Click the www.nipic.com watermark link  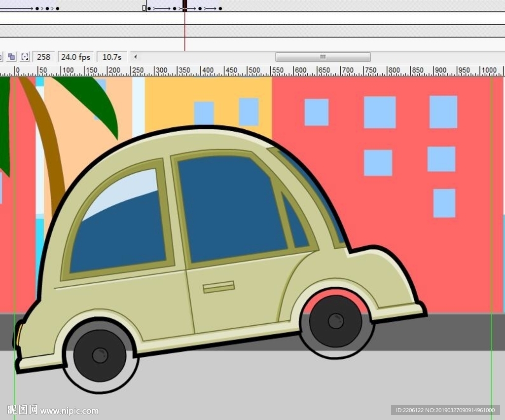tap(69, 411)
